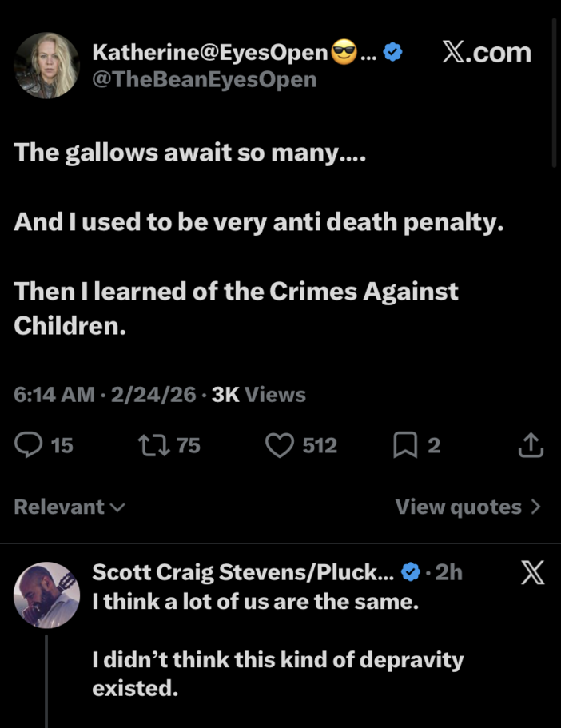Tap the share upload icon

pyautogui.click(x=531, y=445)
